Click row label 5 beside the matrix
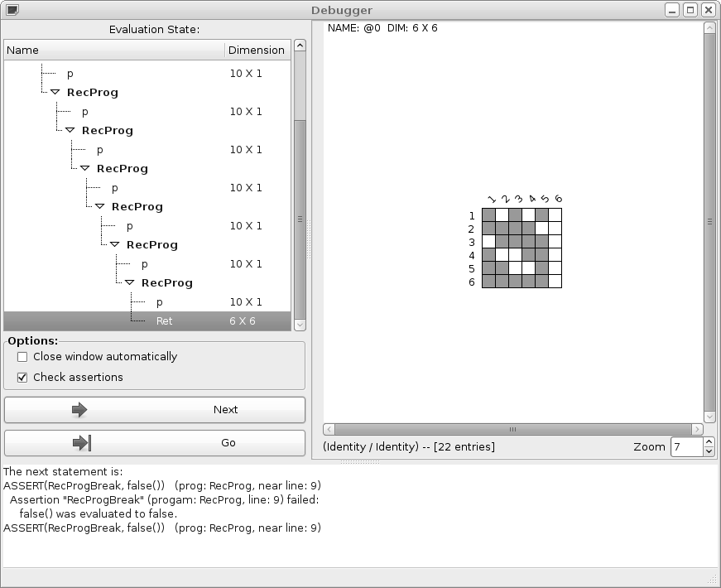721x588 pixels. 471,268
